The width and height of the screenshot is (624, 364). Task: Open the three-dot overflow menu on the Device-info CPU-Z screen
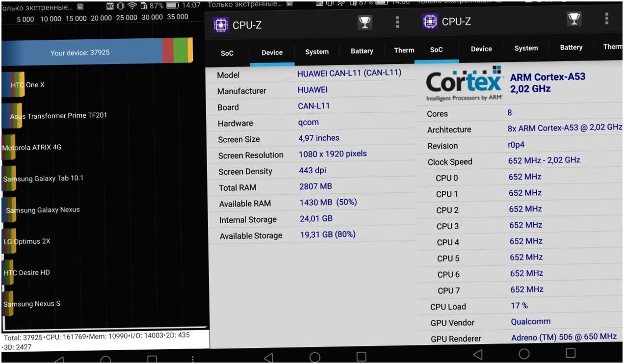(397, 22)
